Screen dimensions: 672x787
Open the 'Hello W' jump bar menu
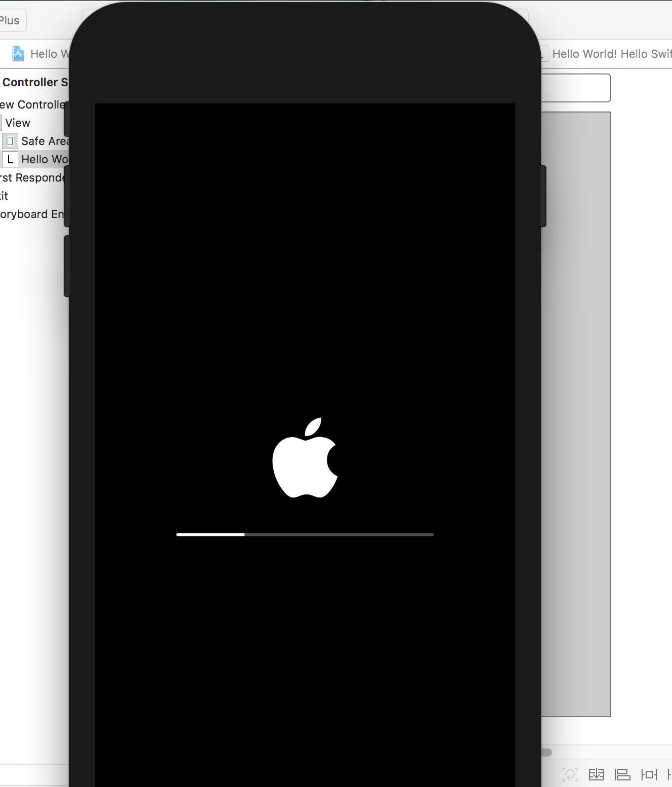pos(49,53)
